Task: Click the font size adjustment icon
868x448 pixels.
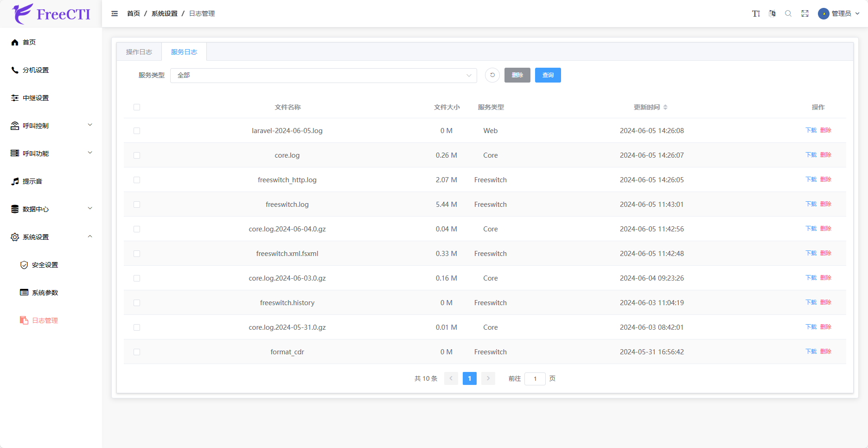Action: click(756, 13)
